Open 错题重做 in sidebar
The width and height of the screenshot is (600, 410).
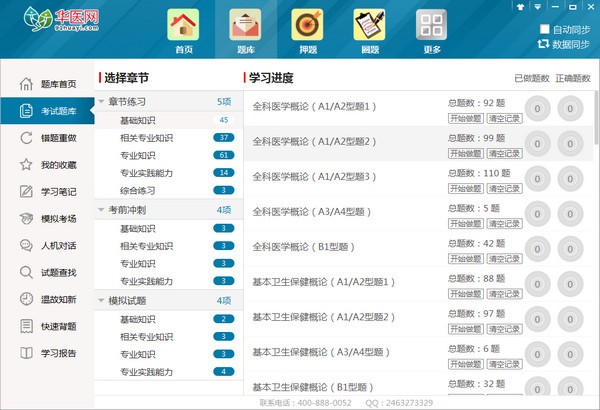click(47, 138)
